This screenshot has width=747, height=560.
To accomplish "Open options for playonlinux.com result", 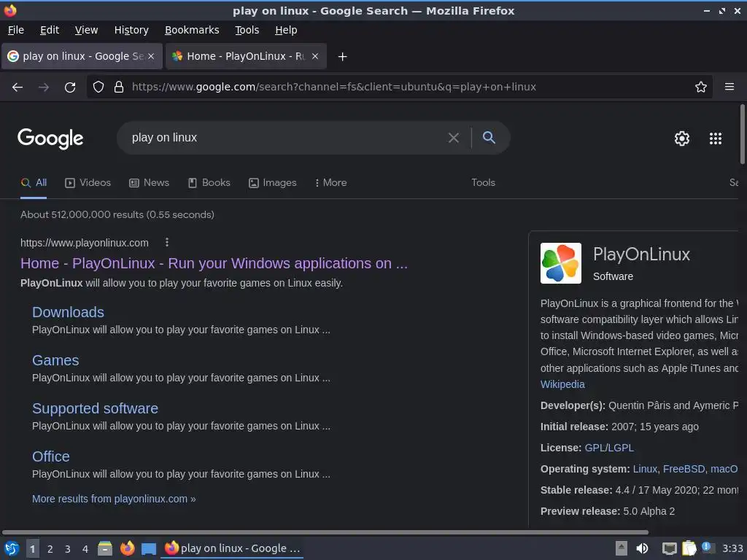I will pyautogui.click(x=167, y=242).
